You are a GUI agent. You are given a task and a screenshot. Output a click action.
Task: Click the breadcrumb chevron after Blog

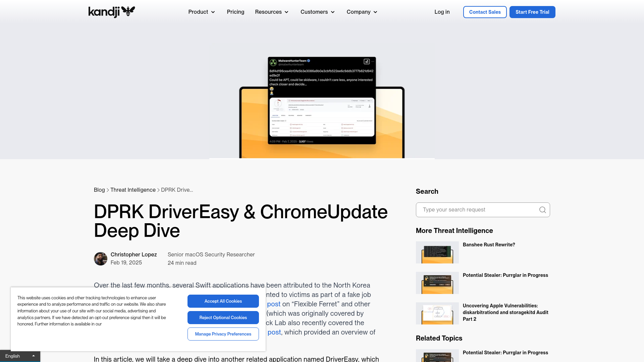coord(108,190)
